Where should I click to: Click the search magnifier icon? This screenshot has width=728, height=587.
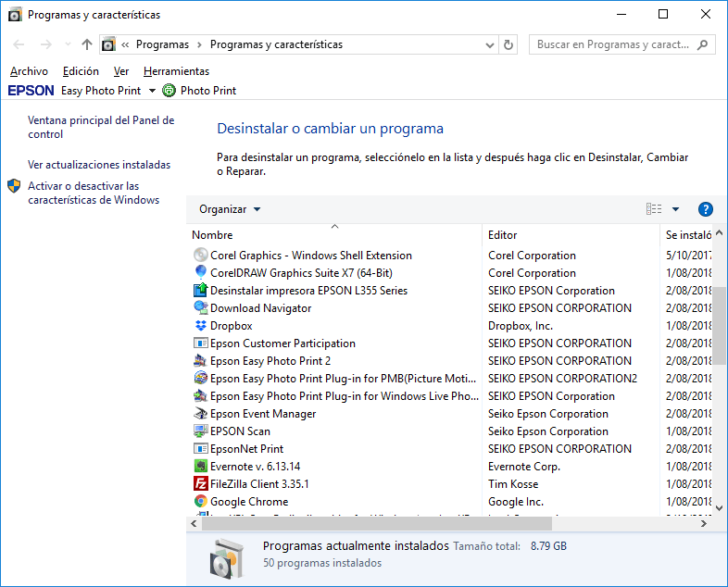702,44
